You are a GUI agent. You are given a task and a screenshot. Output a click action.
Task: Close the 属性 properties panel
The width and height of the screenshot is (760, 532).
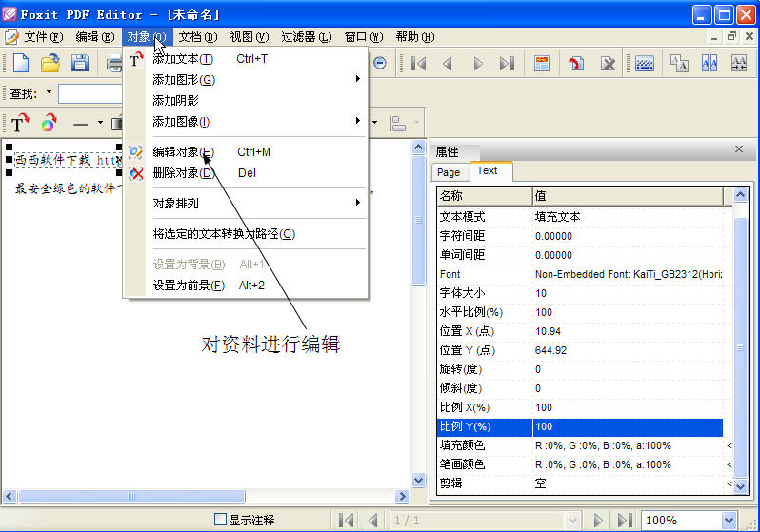coord(739,149)
